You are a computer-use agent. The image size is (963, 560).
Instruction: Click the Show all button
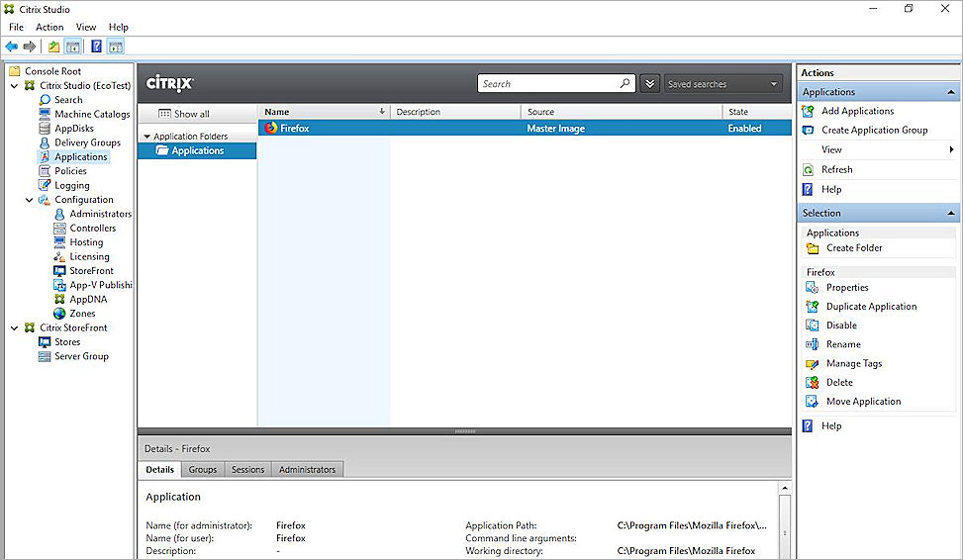[x=184, y=114]
